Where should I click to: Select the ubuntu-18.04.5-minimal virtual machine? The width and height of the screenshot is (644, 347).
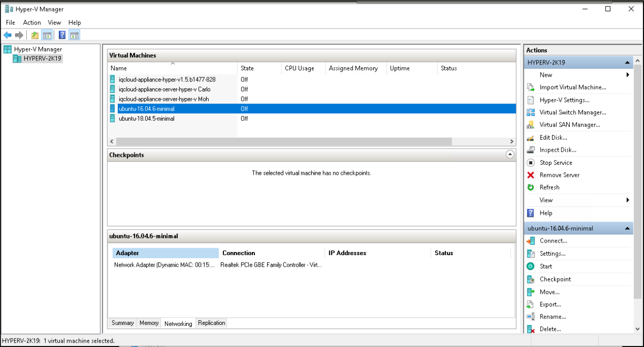coord(147,119)
